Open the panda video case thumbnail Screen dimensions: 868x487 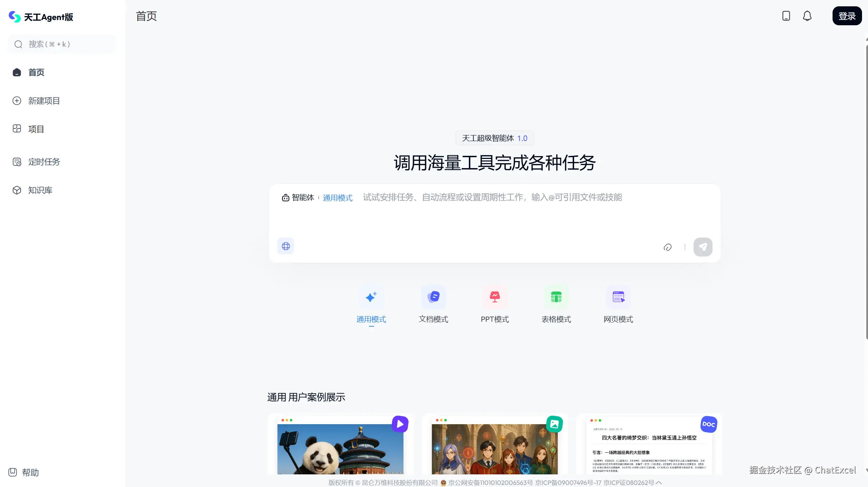(x=340, y=448)
